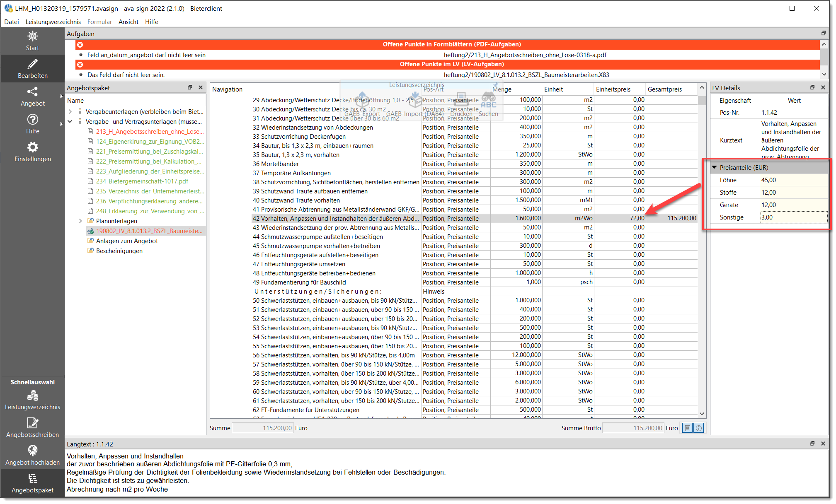The height and width of the screenshot is (504, 836).
Task: Select Bescheinigungen folder
Action: 119,251
